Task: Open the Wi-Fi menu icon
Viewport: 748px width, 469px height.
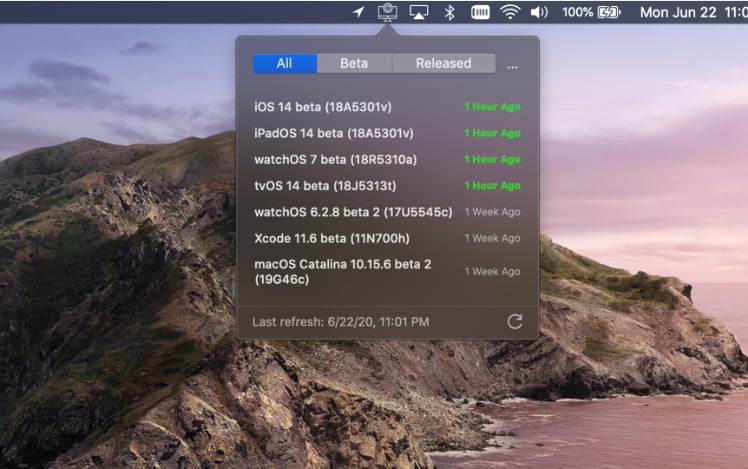Action: click(x=510, y=12)
